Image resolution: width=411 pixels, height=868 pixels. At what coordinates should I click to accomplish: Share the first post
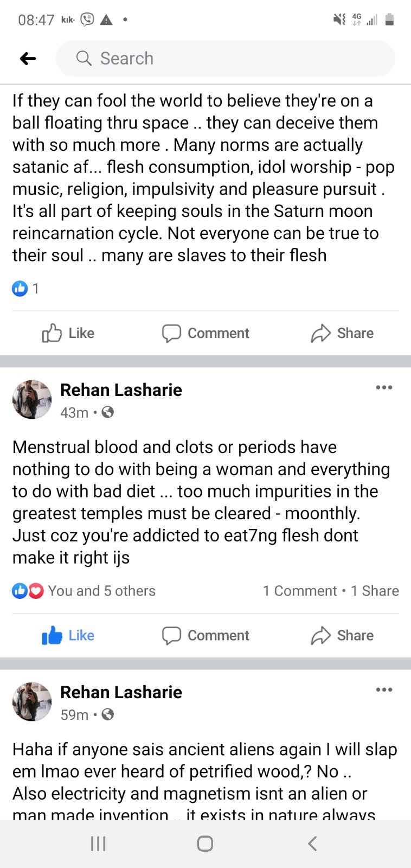(342, 333)
